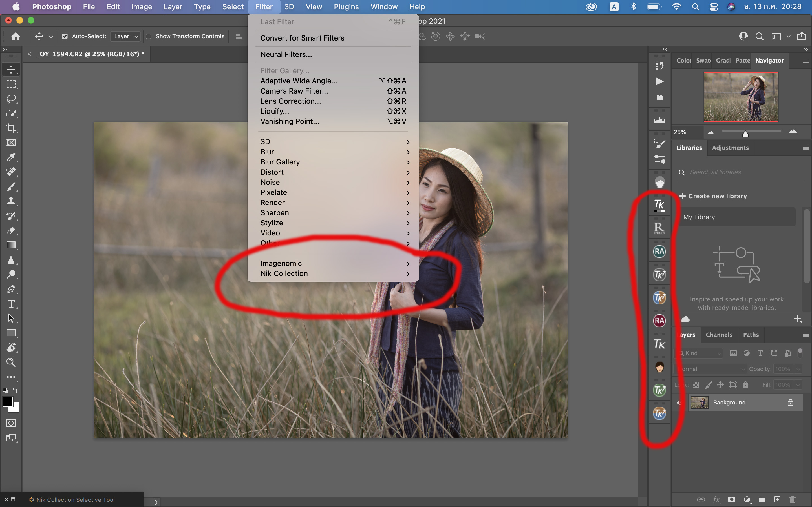Select the Clone Stamp tool
The image size is (812, 507).
point(11,200)
